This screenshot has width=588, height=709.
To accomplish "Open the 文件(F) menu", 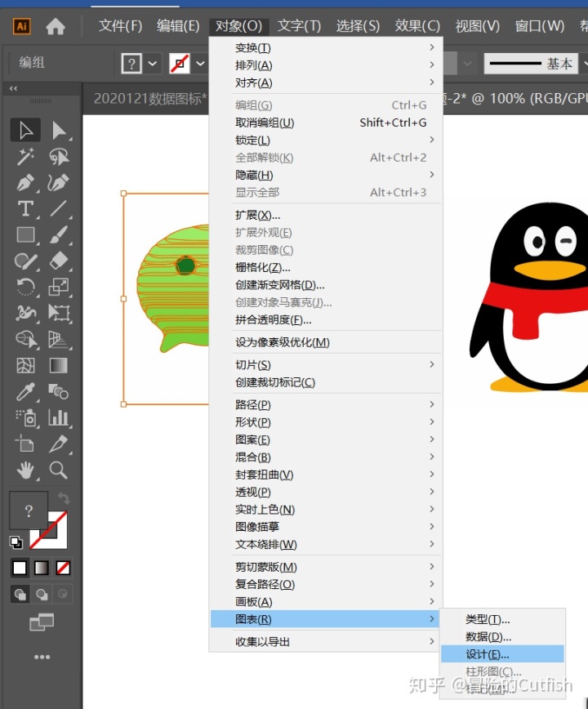I will click(x=120, y=26).
